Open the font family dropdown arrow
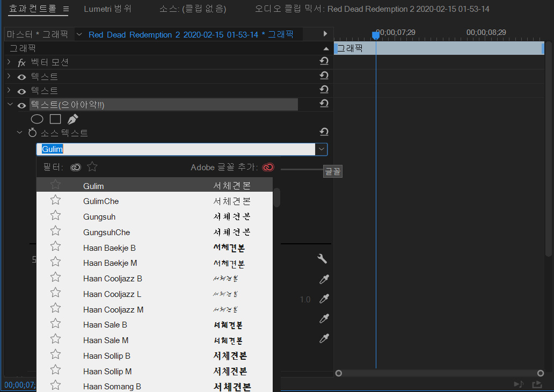 click(x=321, y=149)
